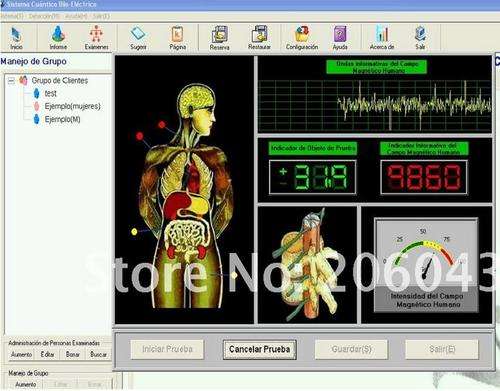Click the purple Ayuda book icon
The width and height of the screenshot is (500, 391).
click(x=340, y=38)
